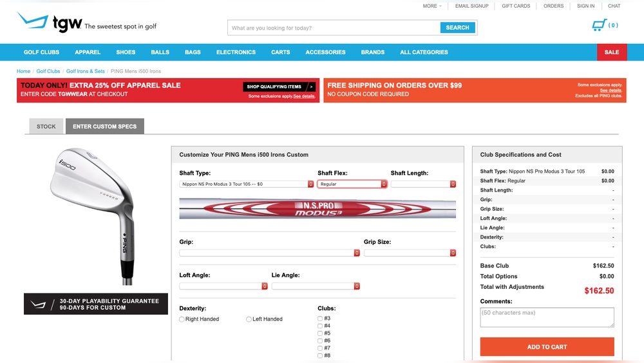Click the TGW logo
The width and height of the screenshot is (644, 363).
pos(50,23)
